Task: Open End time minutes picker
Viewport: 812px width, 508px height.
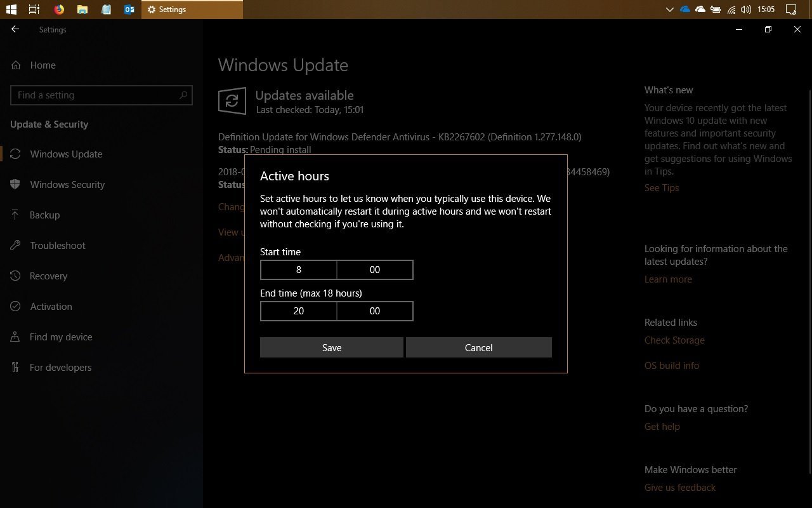Action: tap(375, 311)
